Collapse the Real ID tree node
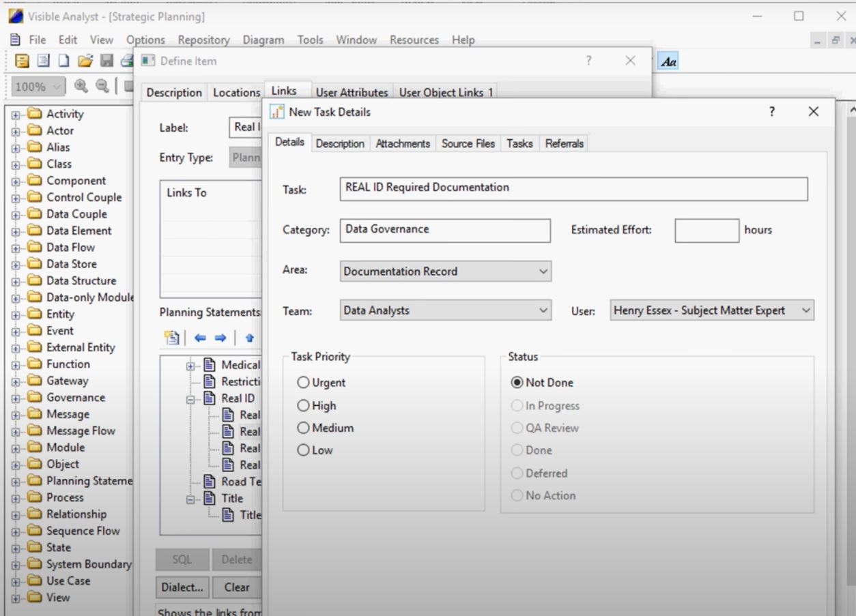The image size is (856, 616). [x=190, y=399]
